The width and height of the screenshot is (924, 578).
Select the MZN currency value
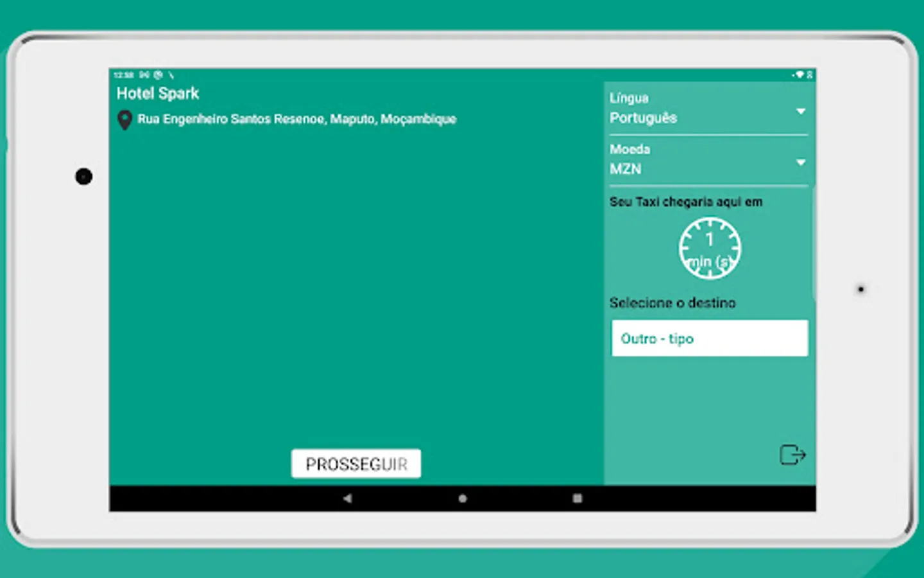point(626,169)
